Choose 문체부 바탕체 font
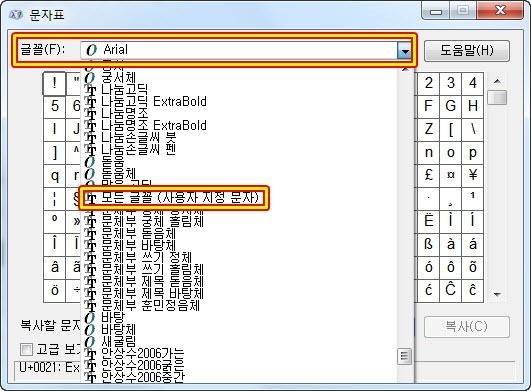Viewport: 531px width, 391px height. tap(139, 245)
